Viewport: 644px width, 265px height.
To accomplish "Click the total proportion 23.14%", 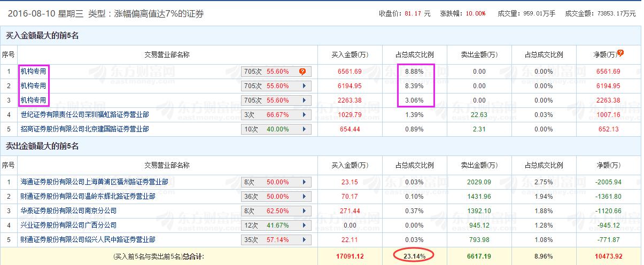I will tap(415, 256).
